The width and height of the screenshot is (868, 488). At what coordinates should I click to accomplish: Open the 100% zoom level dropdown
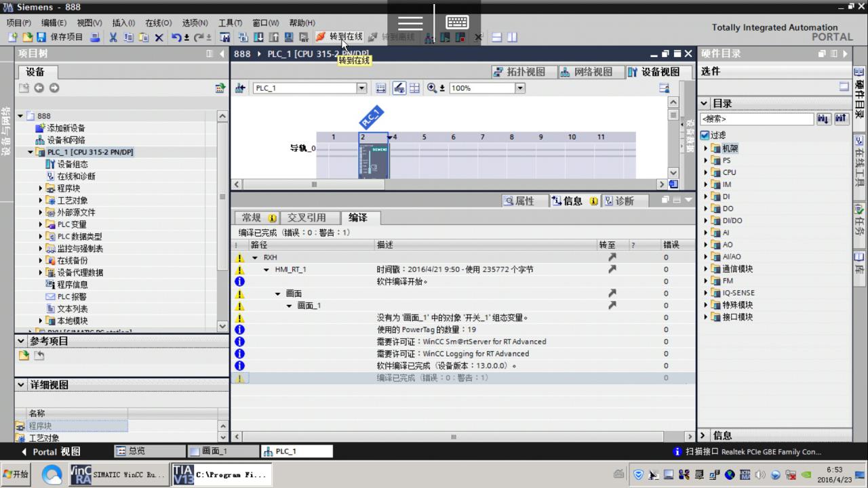point(520,88)
